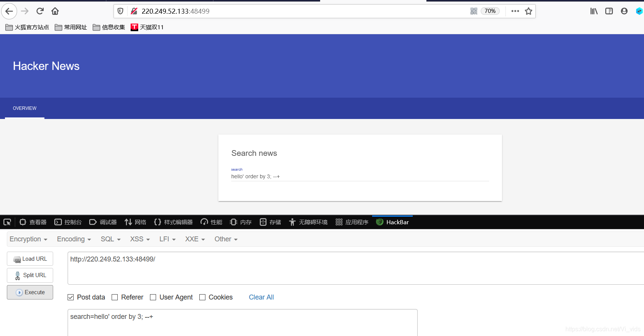Activate the devtools element picker
644x336 pixels.
point(7,222)
